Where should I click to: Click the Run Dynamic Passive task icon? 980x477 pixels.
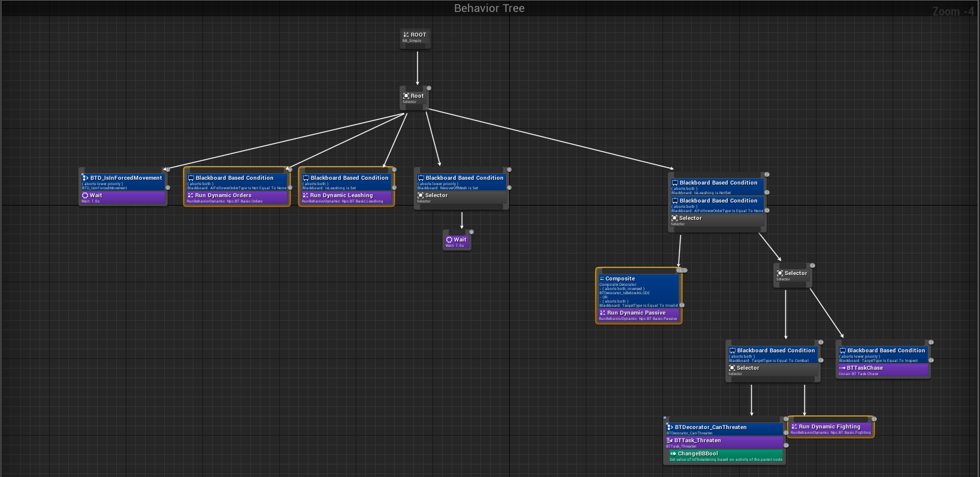click(603, 313)
